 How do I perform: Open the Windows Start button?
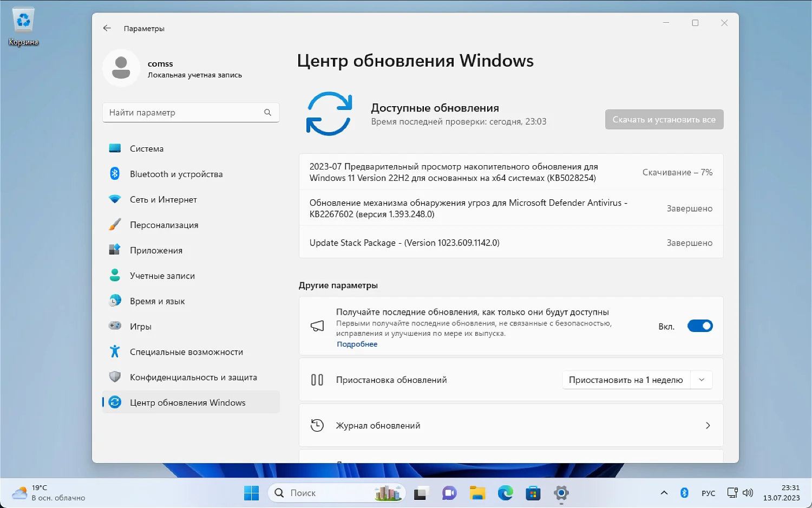252,493
